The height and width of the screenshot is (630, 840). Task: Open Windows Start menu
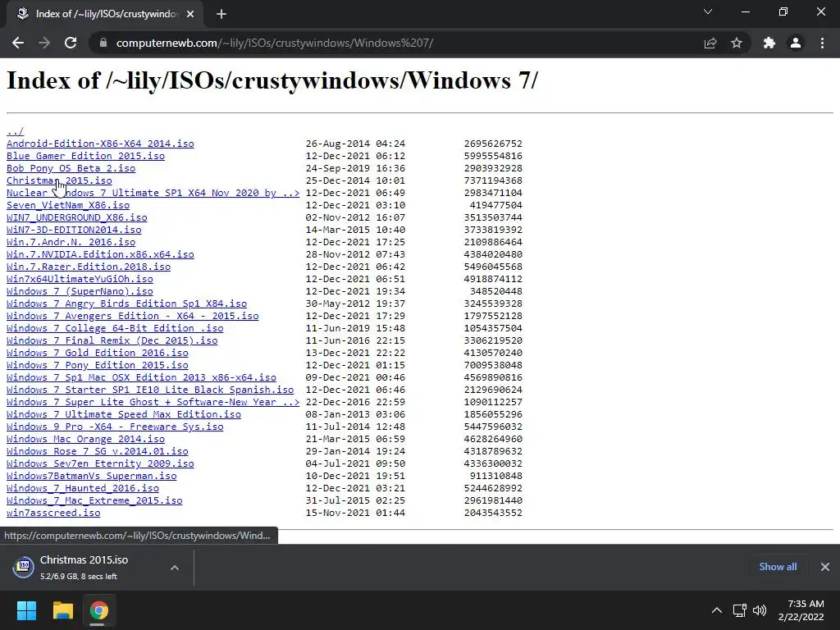tap(26, 610)
